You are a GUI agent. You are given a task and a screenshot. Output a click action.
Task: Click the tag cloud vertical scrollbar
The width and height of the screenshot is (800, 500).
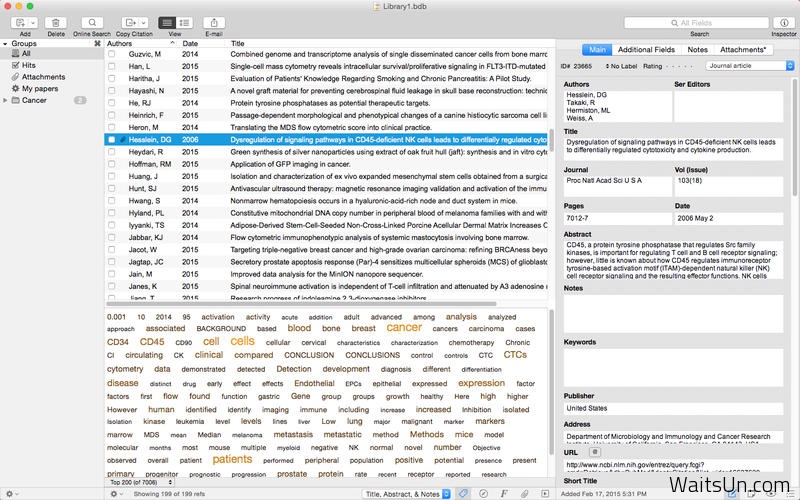point(552,382)
